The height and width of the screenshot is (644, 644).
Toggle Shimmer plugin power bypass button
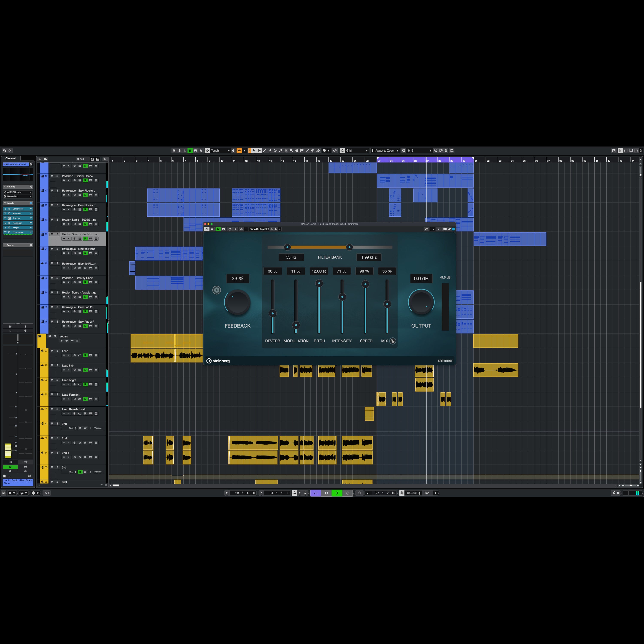pyautogui.click(x=207, y=229)
